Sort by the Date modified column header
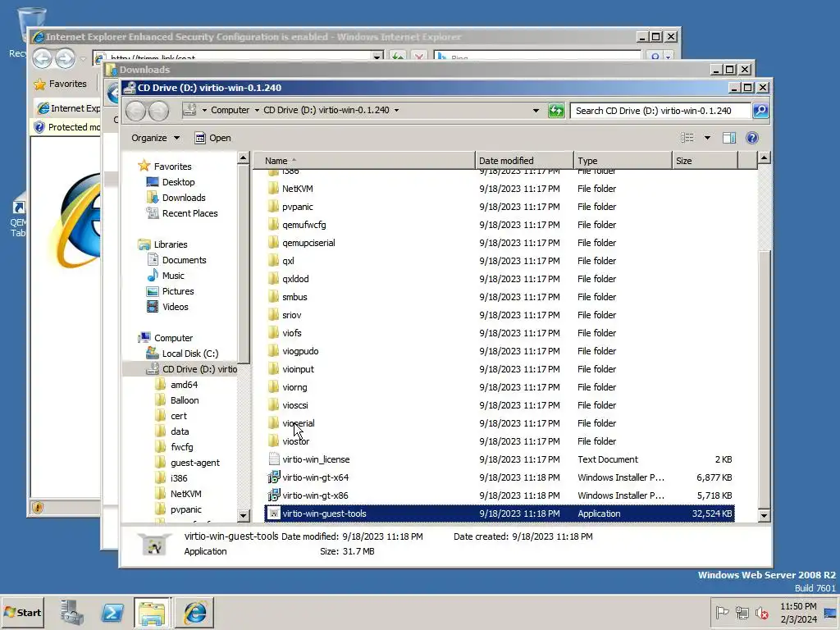Screen dimensions: 840x630 (x=524, y=161)
